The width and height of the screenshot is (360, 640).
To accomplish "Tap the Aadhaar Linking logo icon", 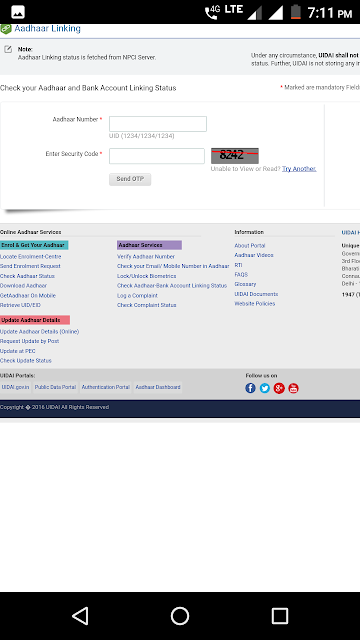I will pyautogui.click(x=6, y=29).
